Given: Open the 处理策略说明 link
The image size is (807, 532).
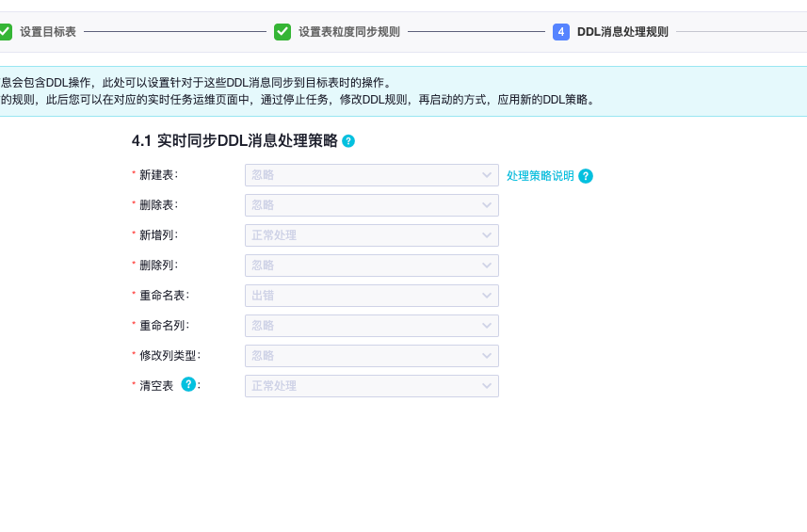Looking at the screenshot, I should (541, 176).
